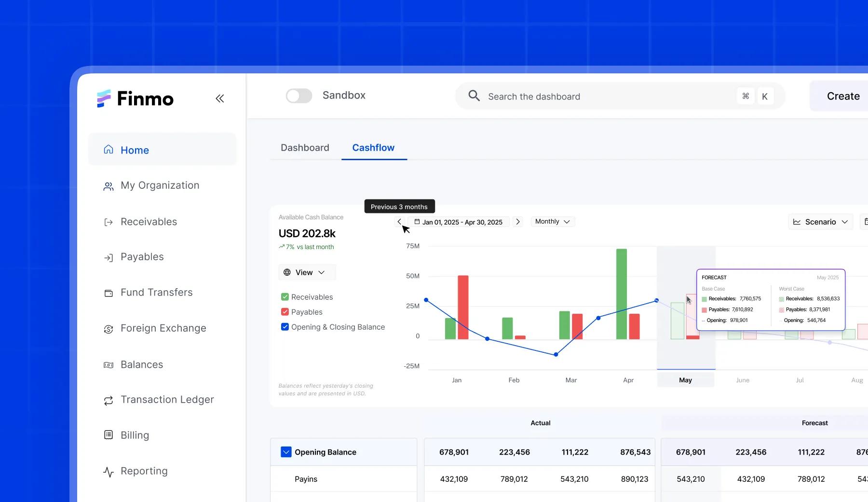868x502 pixels.
Task: Open Transaction Ledger page
Action: [x=167, y=400]
